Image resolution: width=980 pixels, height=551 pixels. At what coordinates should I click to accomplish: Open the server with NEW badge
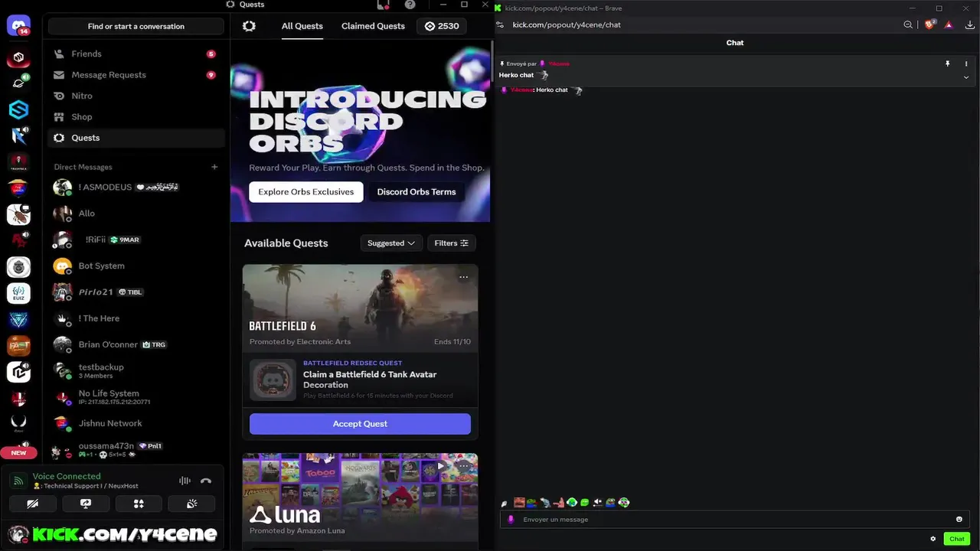[18, 451]
